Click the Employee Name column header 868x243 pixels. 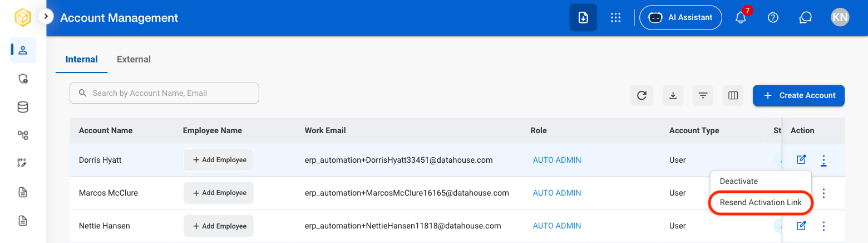(213, 130)
